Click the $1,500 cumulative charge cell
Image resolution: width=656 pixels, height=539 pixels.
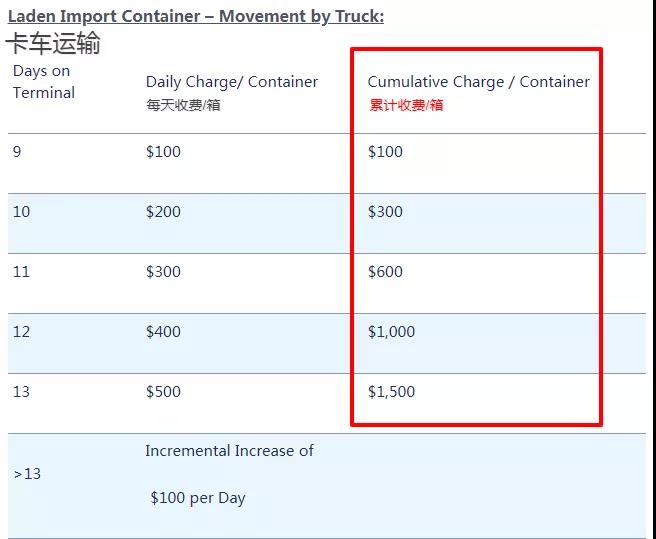pos(391,392)
